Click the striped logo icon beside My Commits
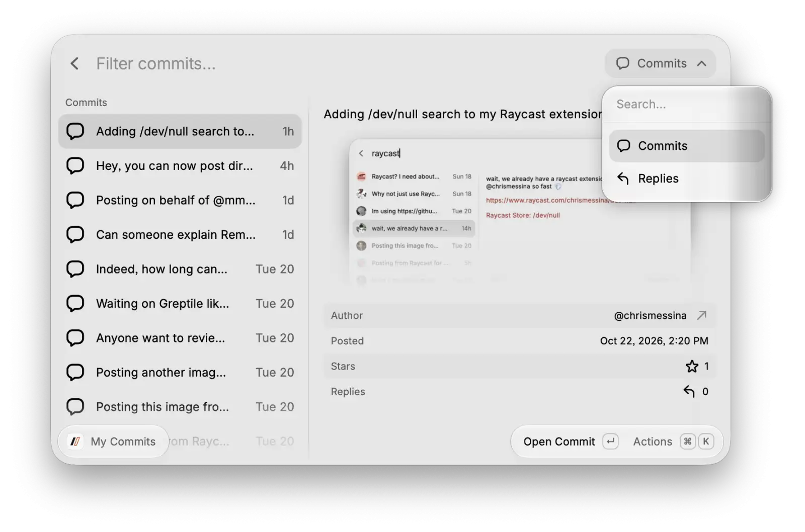 click(x=75, y=441)
